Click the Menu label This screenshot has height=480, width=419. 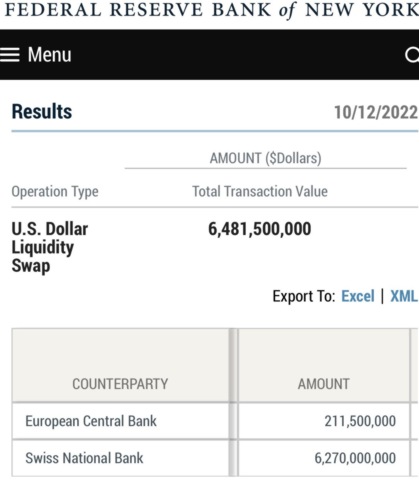click(x=49, y=55)
